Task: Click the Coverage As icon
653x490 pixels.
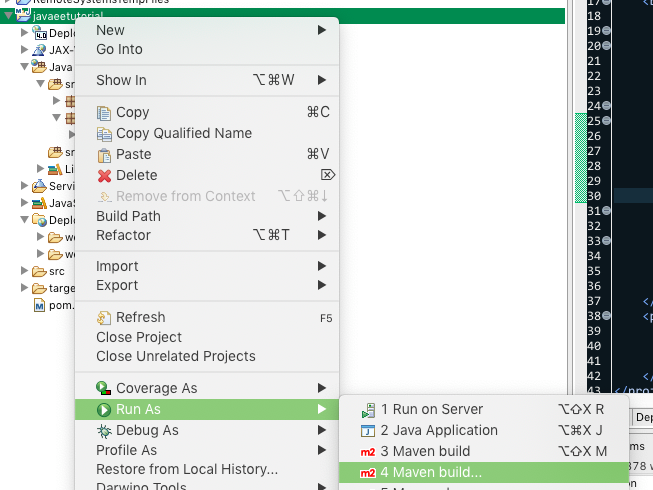Action: (x=104, y=389)
